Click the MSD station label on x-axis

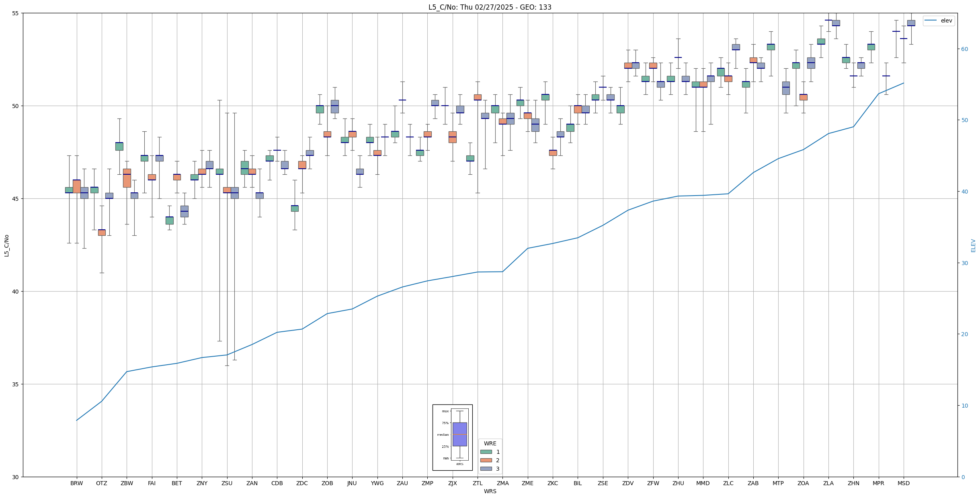[x=903, y=483]
